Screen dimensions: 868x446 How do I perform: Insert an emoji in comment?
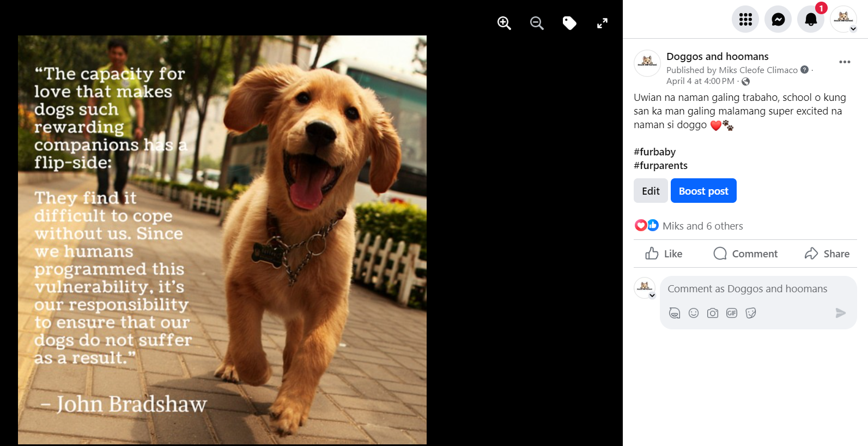click(x=694, y=313)
